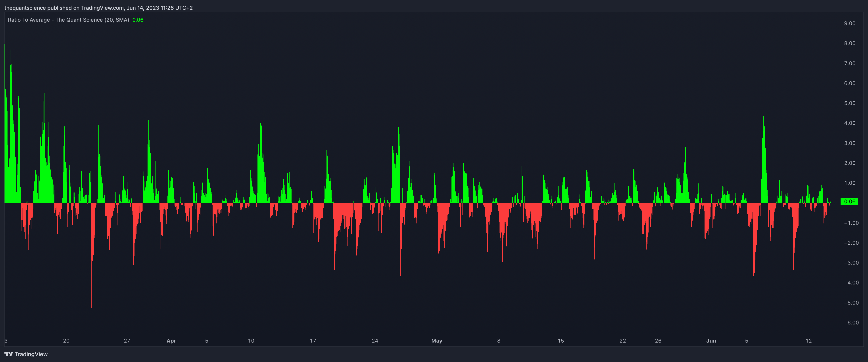
Task: Click the 12 date label on time axis
Action: (809, 341)
